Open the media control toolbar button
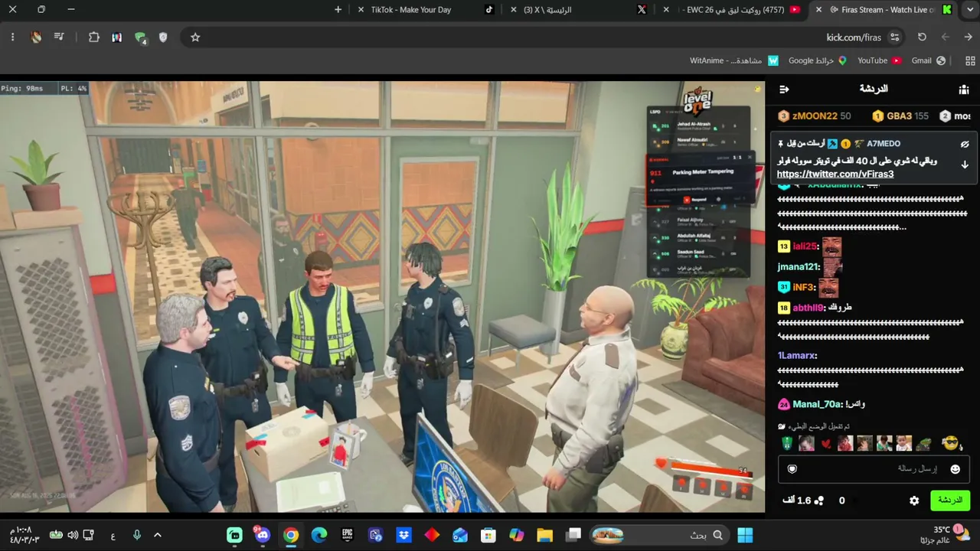The width and height of the screenshot is (980, 551). tap(59, 37)
